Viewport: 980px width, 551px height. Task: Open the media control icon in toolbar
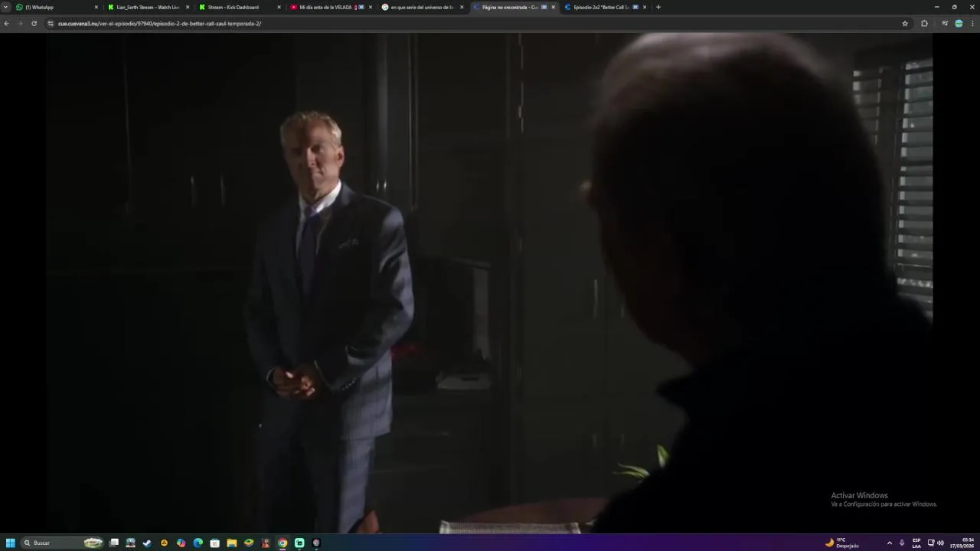[945, 24]
